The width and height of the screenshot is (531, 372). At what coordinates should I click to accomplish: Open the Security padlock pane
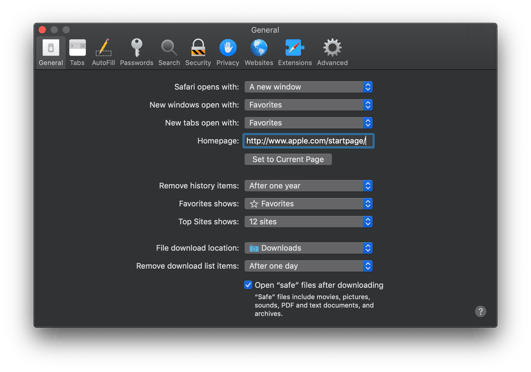coord(198,52)
